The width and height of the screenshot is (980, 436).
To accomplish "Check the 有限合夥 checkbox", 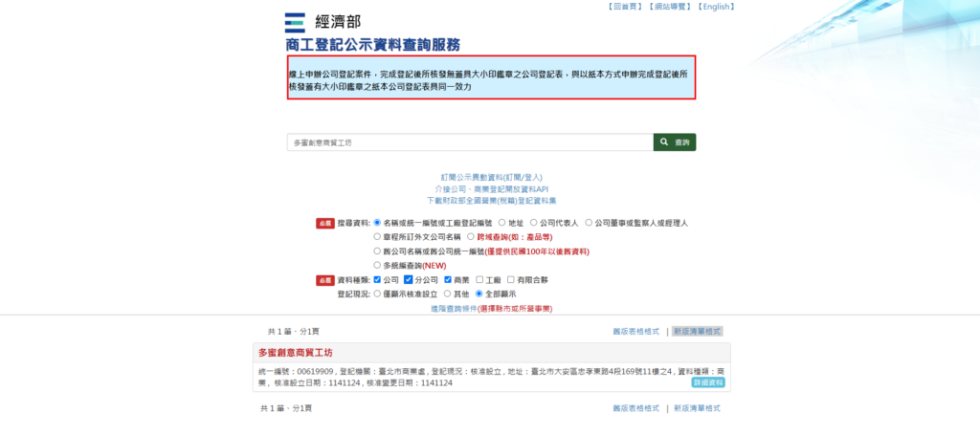I will tap(510, 280).
